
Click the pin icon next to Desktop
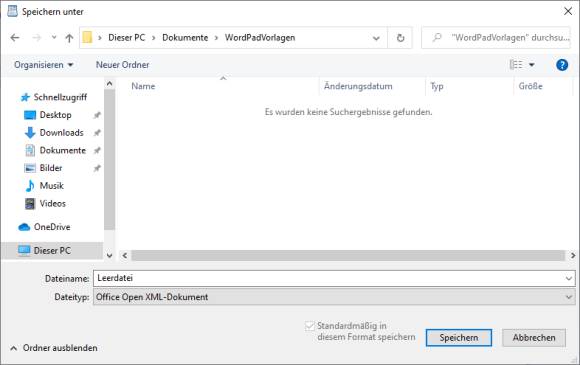pyautogui.click(x=97, y=115)
